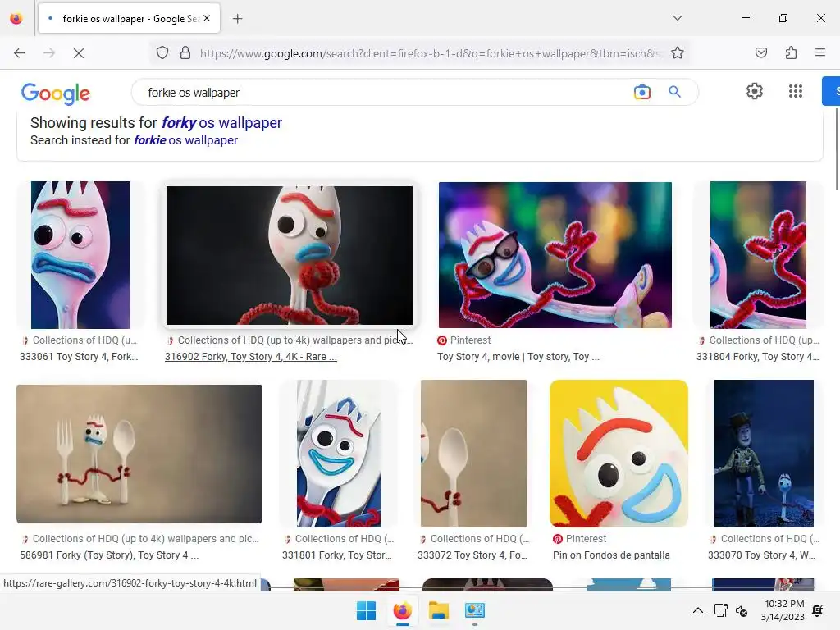Show hidden tray icons chevron

click(x=697, y=610)
